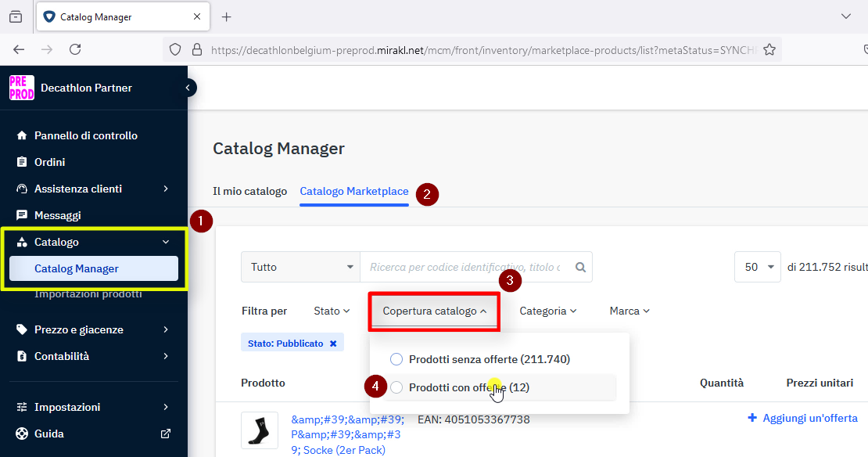868x457 pixels.
Task: Click the Aggiungi un'offerta link
Action: pyautogui.click(x=810, y=418)
